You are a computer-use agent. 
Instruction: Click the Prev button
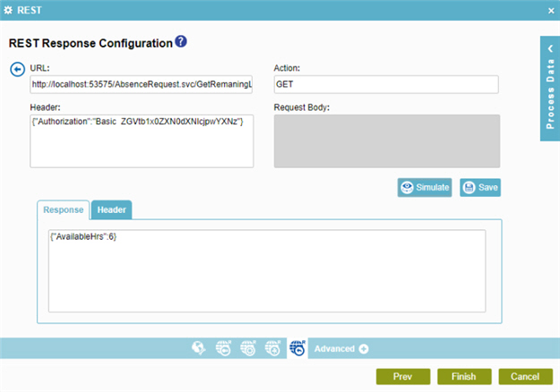coord(403,376)
